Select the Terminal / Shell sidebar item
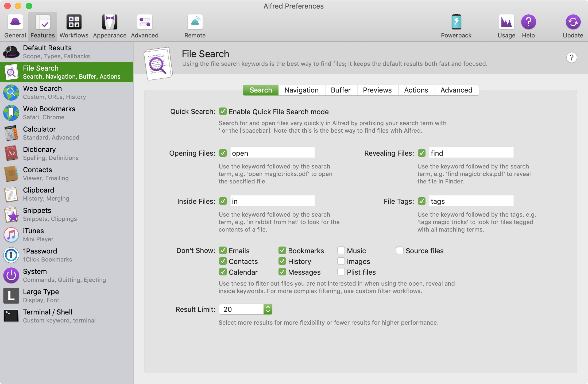This screenshot has width=588, height=384. (67, 316)
